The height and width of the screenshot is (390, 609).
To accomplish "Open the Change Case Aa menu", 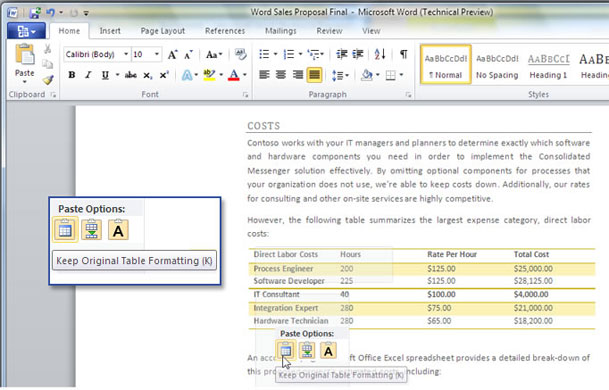I will [x=214, y=54].
